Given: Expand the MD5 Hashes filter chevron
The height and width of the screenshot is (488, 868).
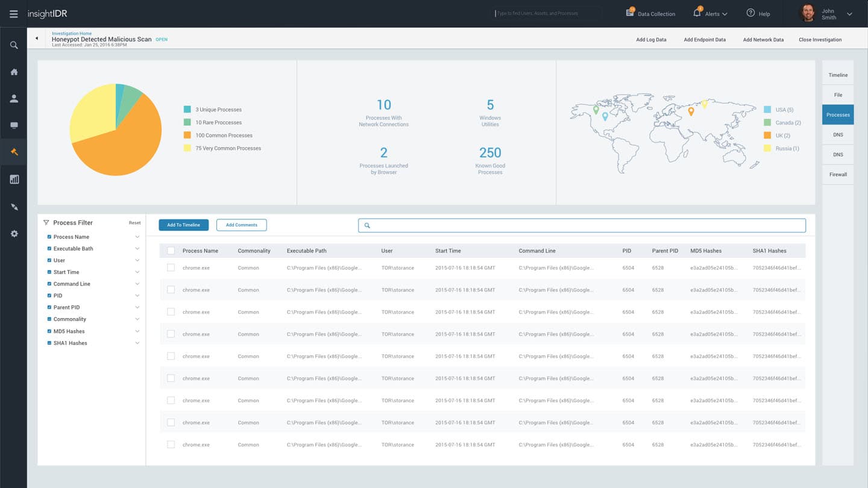Looking at the screenshot, I should point(137,331).
